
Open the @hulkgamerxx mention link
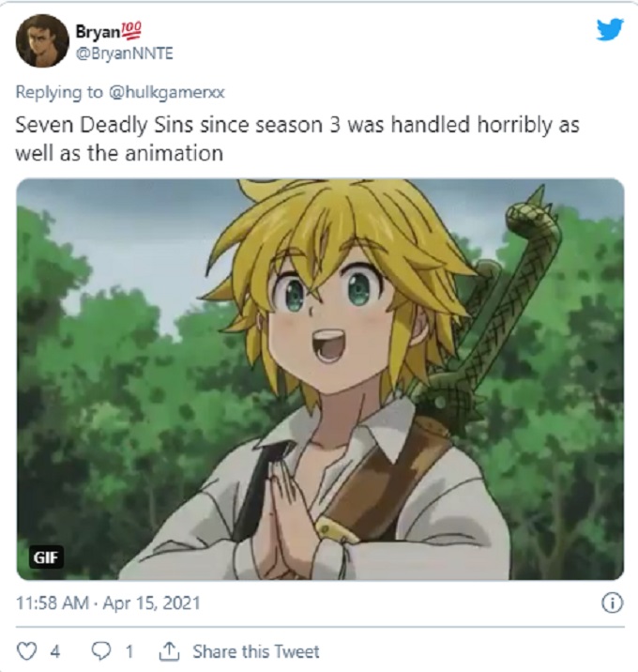(167, 93)
